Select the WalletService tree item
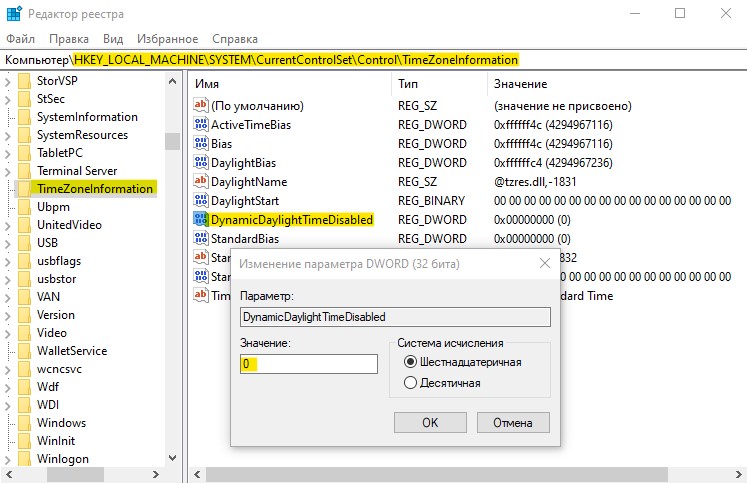 (x=72, y=351)
